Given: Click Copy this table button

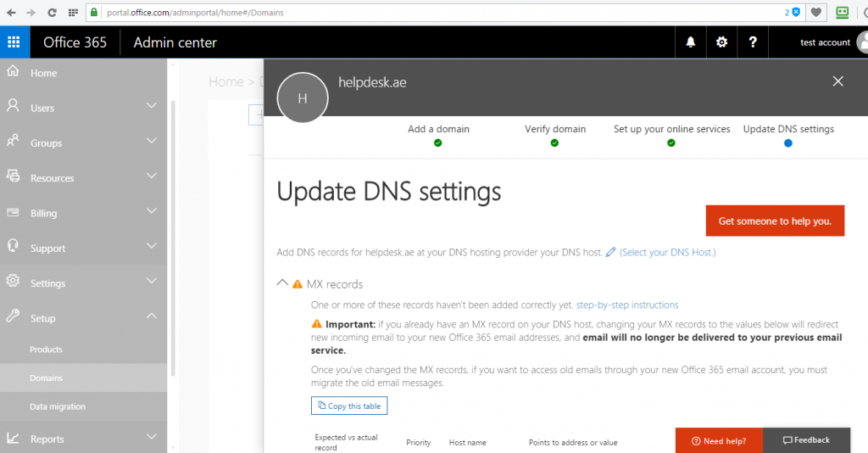Looking at the screenshot, I should (x=349, y=406).
